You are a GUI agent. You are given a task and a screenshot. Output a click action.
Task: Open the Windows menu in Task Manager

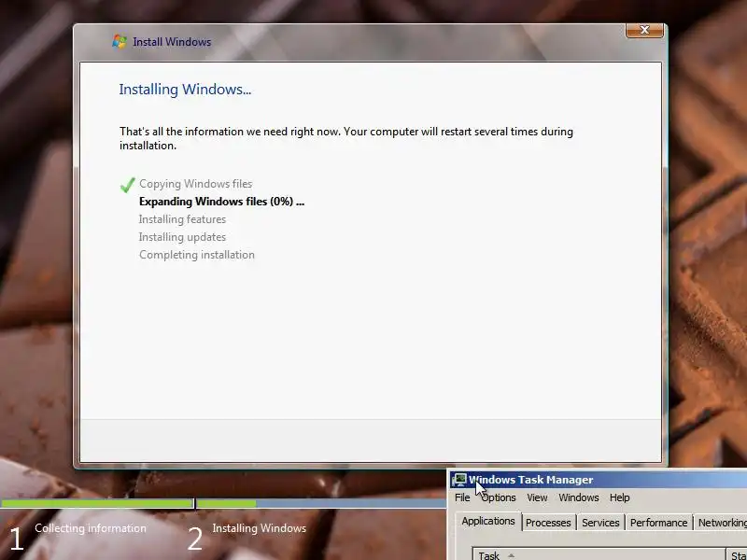578,497
